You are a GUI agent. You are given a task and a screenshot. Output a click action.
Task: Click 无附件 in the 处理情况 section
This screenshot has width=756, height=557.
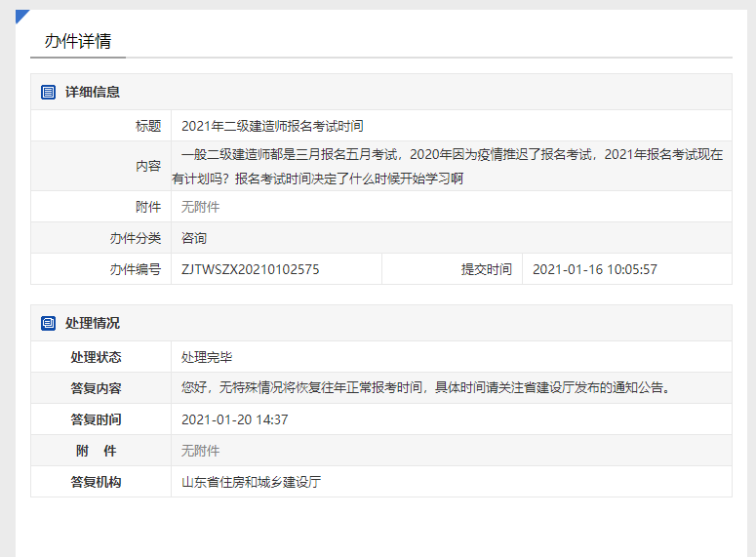tap(201, 451)
